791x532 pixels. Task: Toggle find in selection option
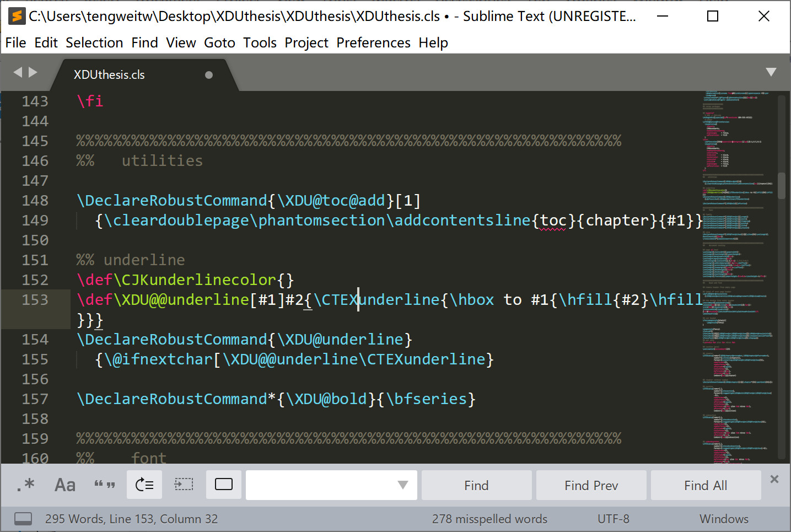click(184, 485)
